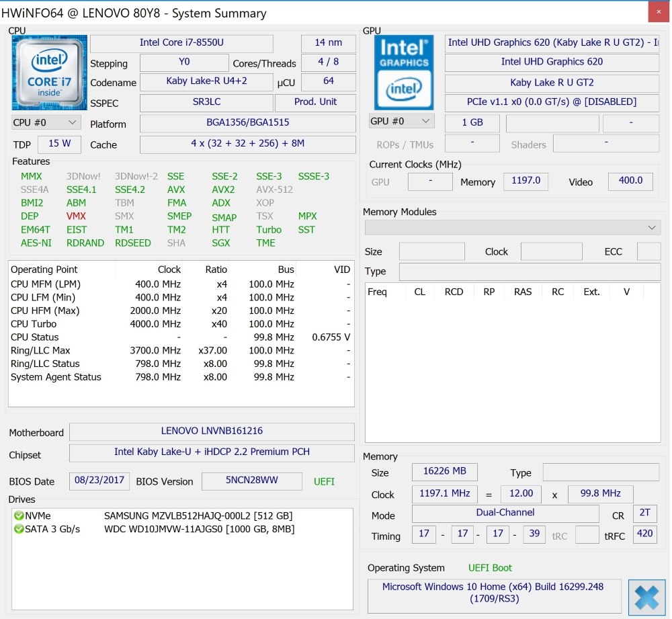Click the Microsoft Windows 10 Home build field

494,596
